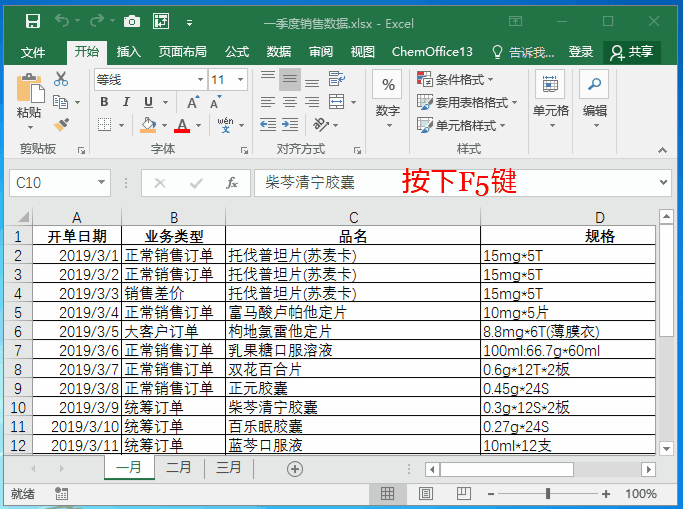
Task: Open the 公式 ribbon tab
Action: (x=237, y=52)
